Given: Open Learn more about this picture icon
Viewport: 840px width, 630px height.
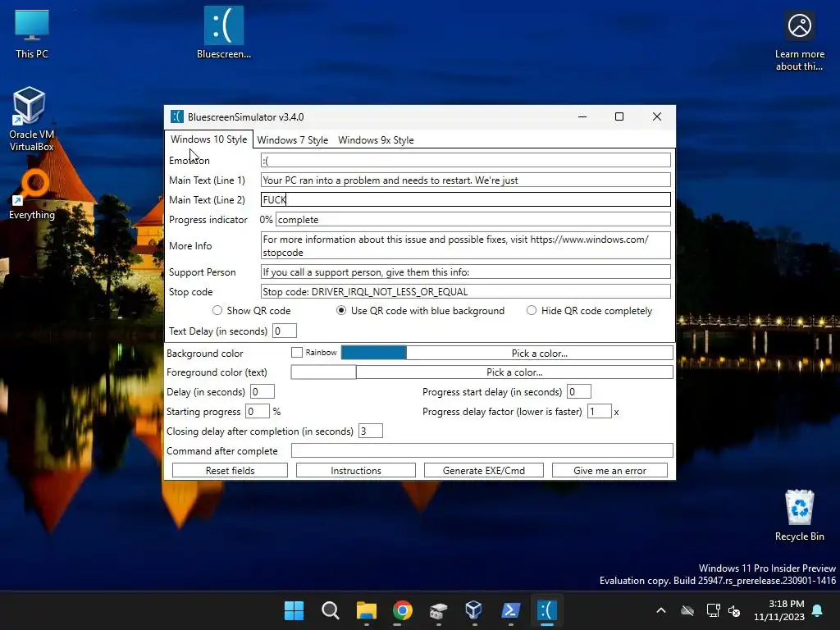Looking at the screenshot, I should [799, 41].
